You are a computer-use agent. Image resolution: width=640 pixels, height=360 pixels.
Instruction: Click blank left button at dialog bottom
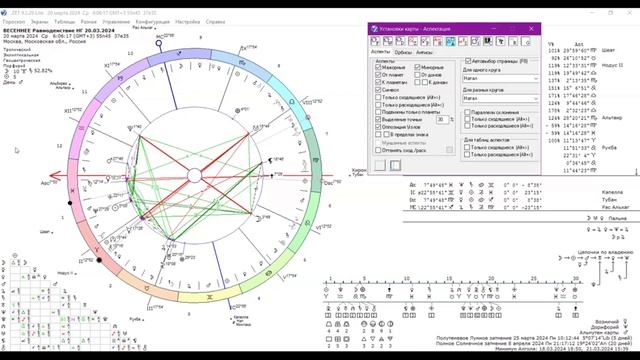point(380,165)
